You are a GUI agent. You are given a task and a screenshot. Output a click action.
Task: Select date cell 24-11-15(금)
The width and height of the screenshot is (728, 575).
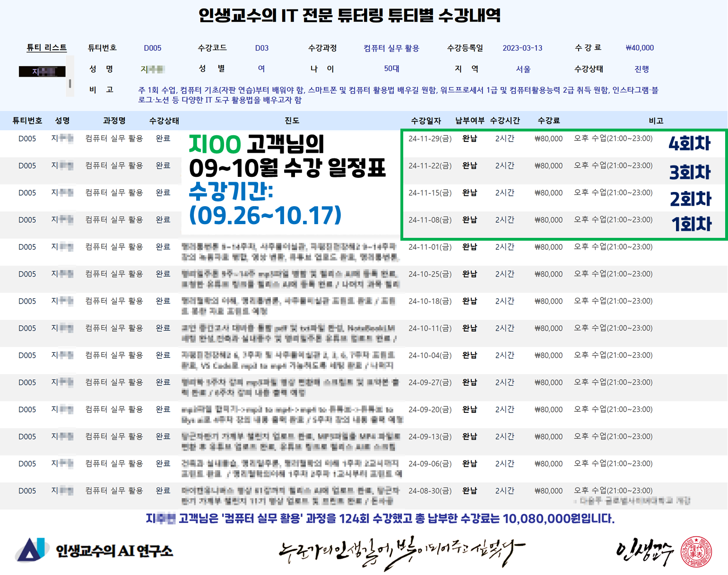tap(430, 193)
